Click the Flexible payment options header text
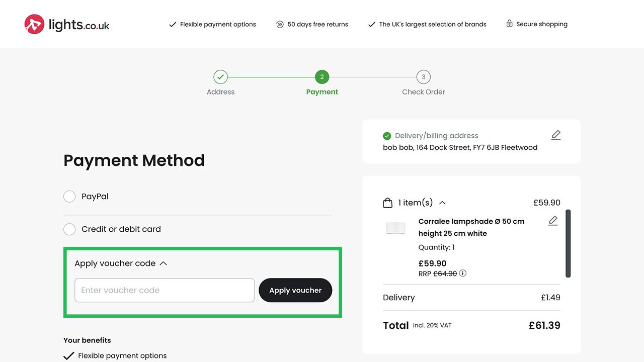This screenshot has height=362, width=644. coord(218,24)
